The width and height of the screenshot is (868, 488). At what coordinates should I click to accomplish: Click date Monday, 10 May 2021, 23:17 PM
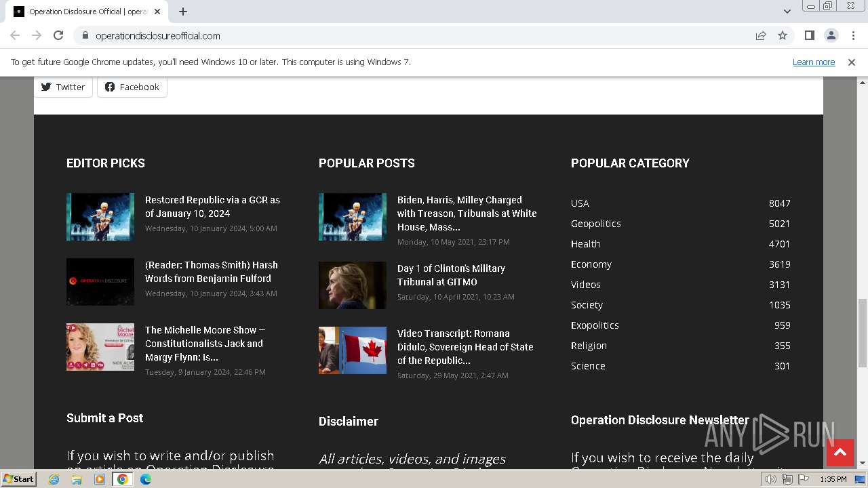click(x=454, y=242)
